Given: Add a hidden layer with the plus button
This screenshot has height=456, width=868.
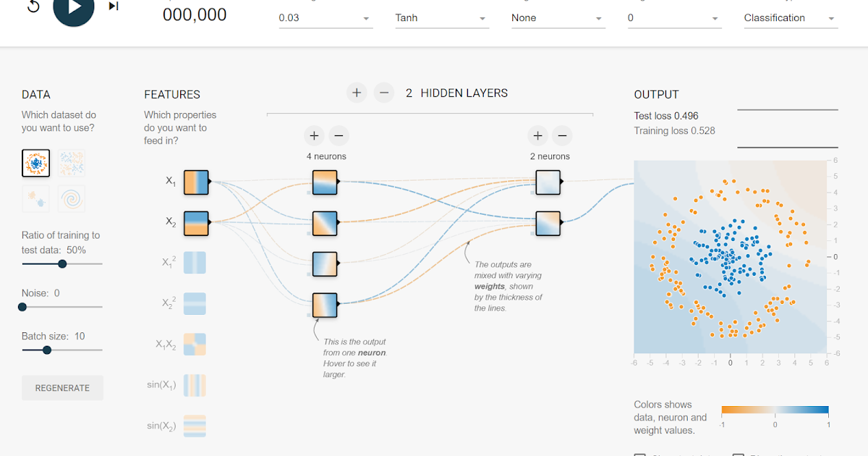Looking at the screenshot, I should 356,93.
